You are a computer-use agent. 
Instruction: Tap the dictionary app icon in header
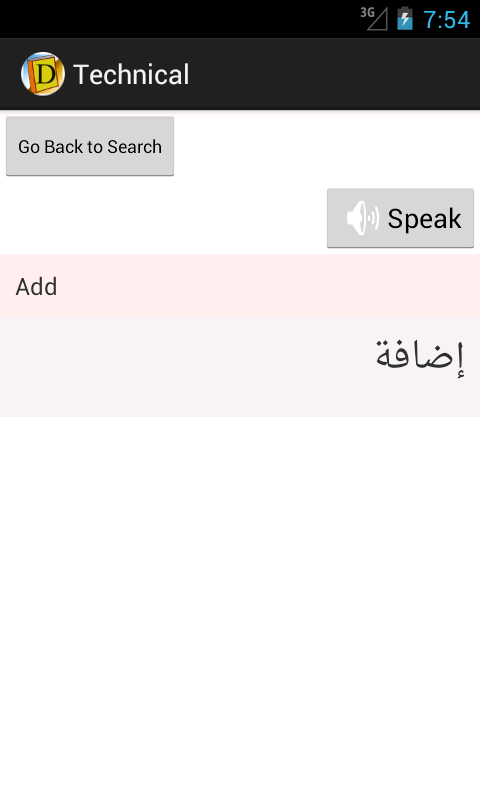click(x=43, y=74)
